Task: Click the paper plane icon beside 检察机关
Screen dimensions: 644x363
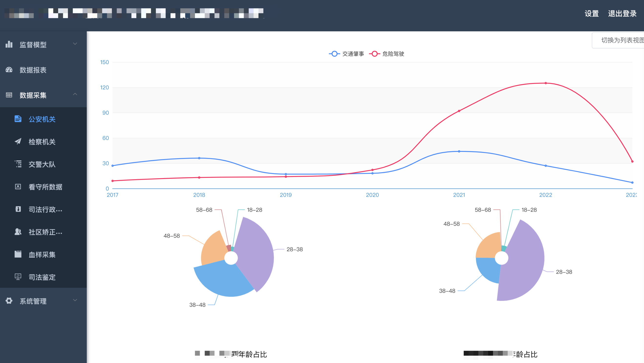Action: coord(18,141)
